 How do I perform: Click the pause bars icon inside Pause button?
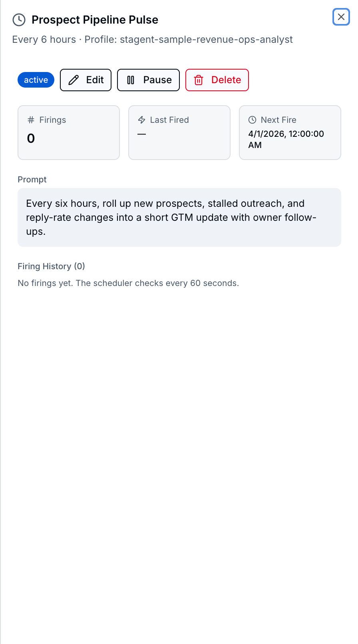[x=131, y=80]
